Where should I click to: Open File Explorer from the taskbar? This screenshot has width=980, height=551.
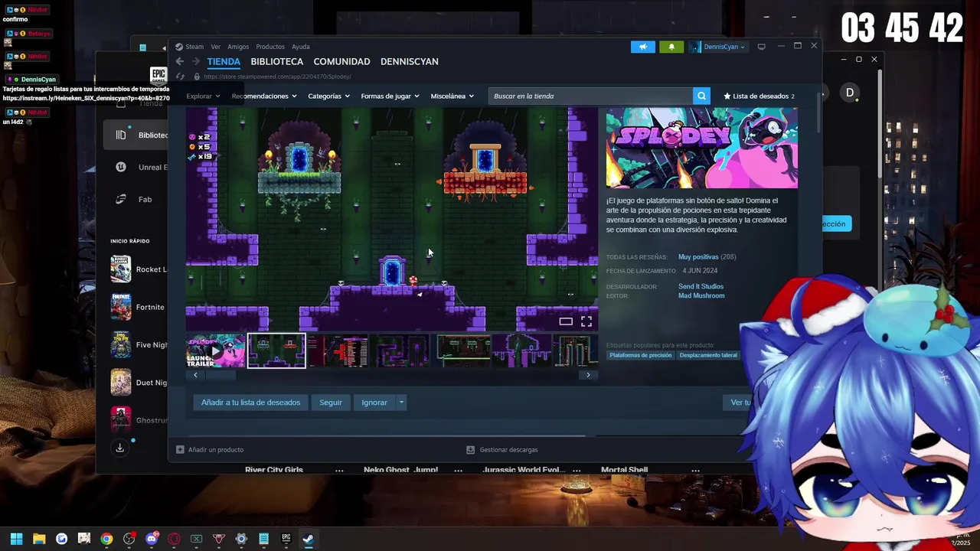[39, 539]
